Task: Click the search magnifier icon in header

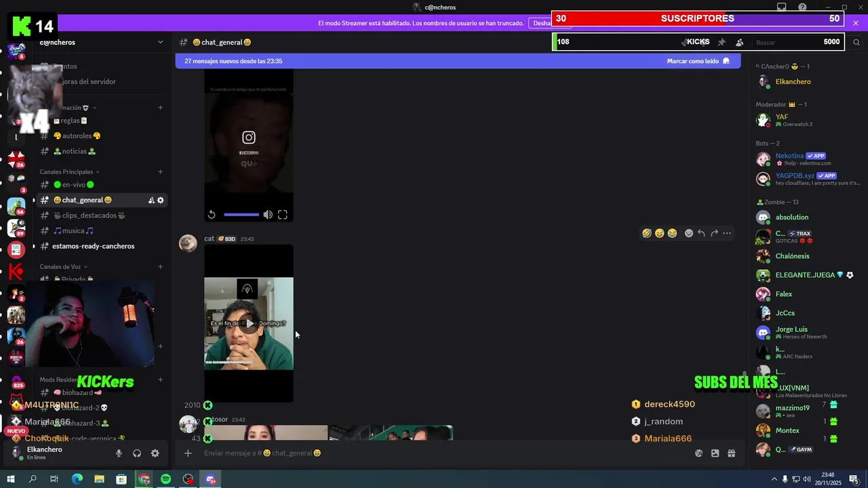Action: pos(856,42)
